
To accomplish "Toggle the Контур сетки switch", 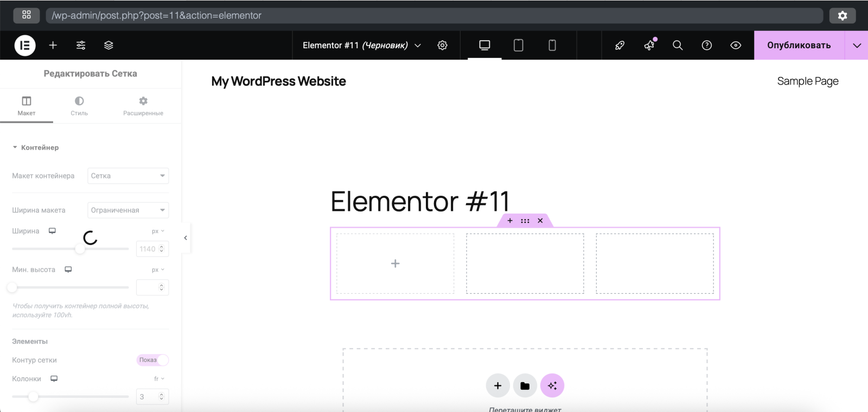I will click(x=152, y=360).
